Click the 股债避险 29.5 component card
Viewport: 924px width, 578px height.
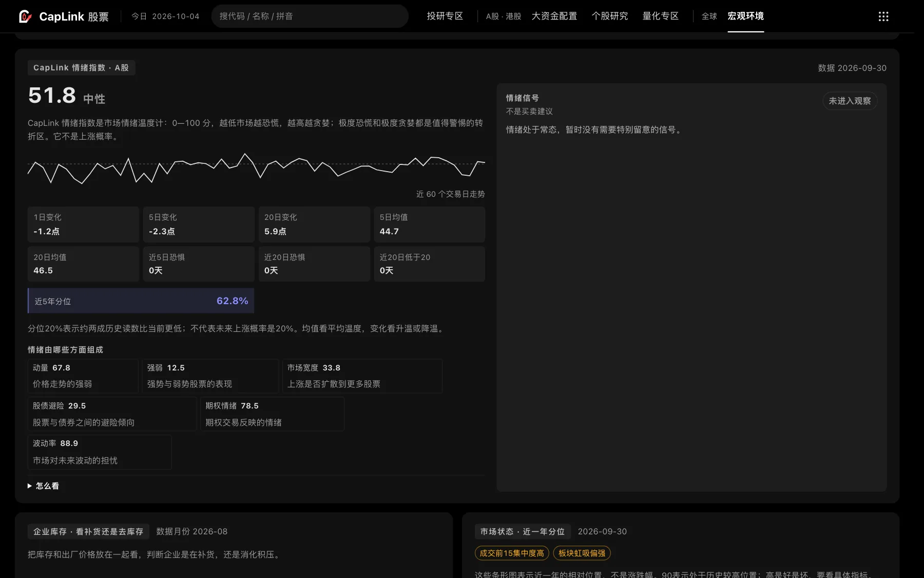coord(112,414)
